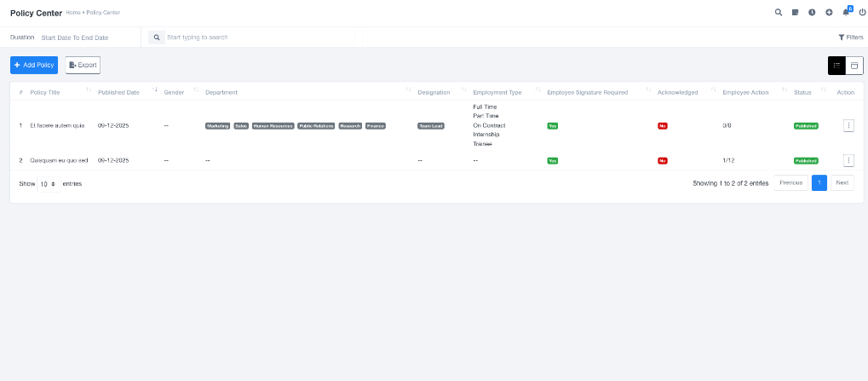The image size is (868, 381).
Task: Switch to list table view
Action: pos(836,65)
